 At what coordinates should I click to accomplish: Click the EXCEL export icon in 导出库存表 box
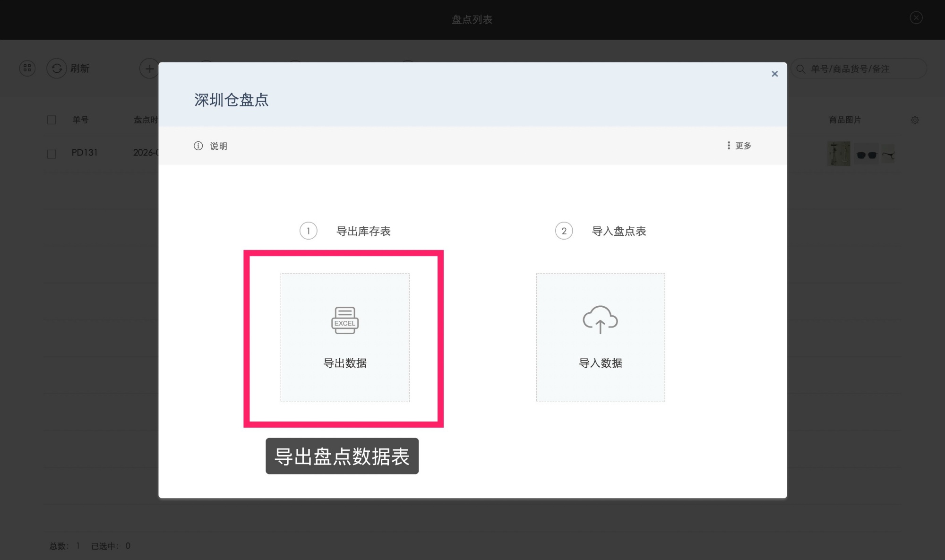(x=344, y=321)
